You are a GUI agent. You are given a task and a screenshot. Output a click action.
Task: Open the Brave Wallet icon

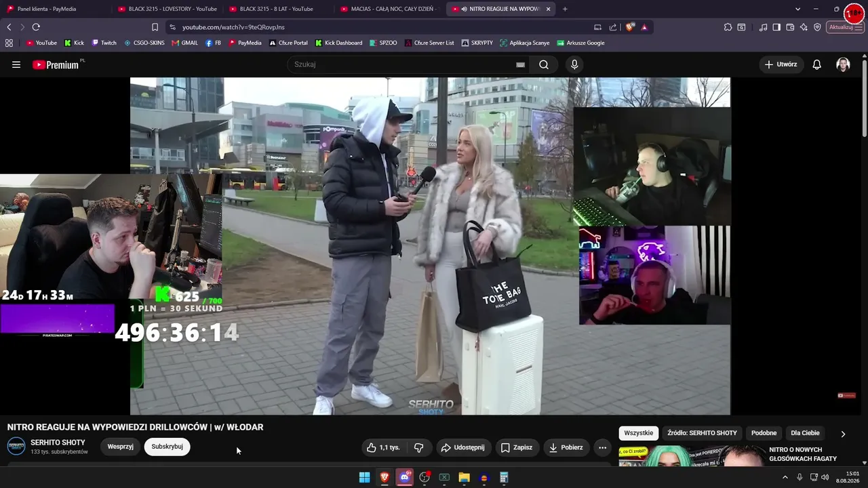(x=790, y=27)
